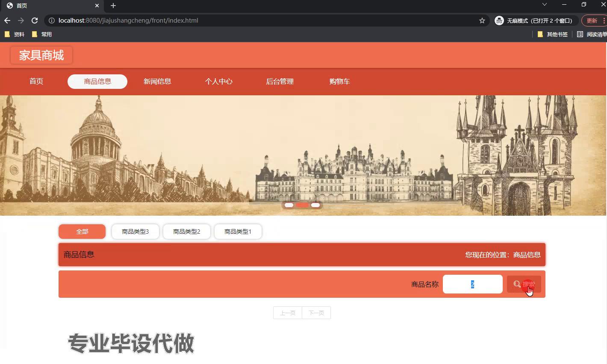
Task: Open the 购物车 menu item
Action: [x=340, y=81]
